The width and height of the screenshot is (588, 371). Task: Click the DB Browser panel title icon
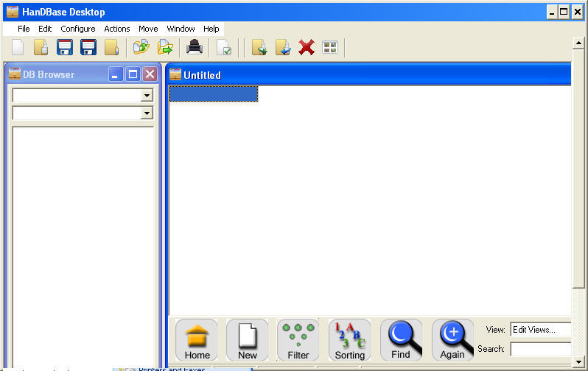tap(15, 74)
